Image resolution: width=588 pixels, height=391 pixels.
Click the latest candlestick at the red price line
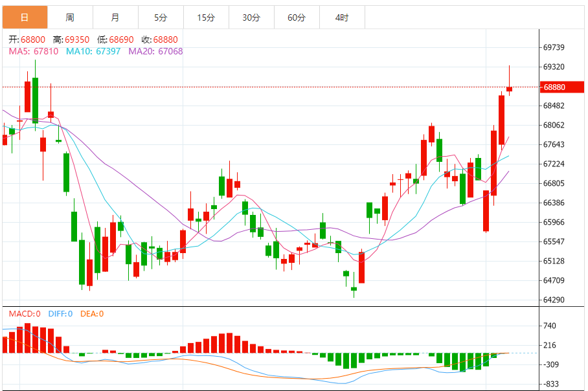pos(509,89)
